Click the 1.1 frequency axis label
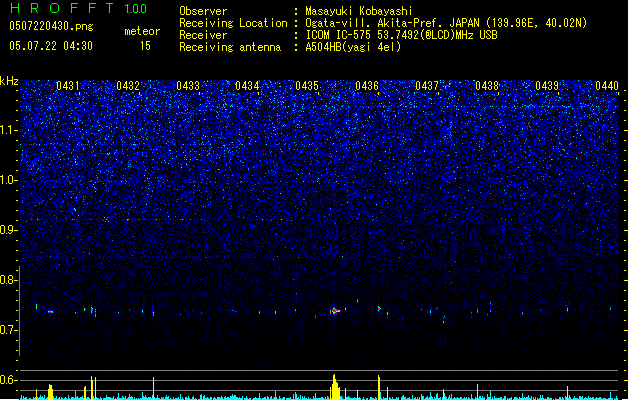Viewport: 629px width, 400px height. pos(8,130)
